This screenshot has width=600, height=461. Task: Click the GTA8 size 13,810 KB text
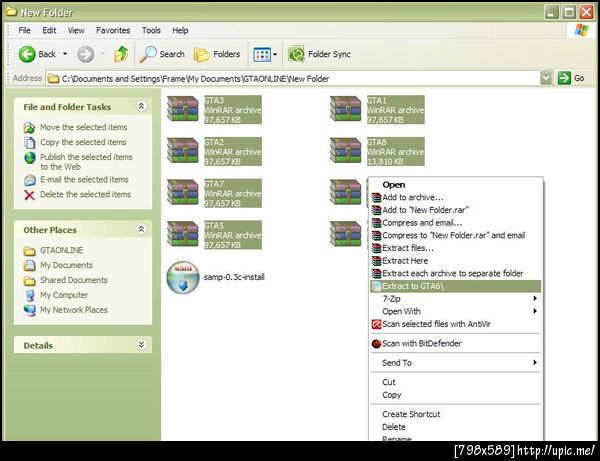click(x=385, y=161)
